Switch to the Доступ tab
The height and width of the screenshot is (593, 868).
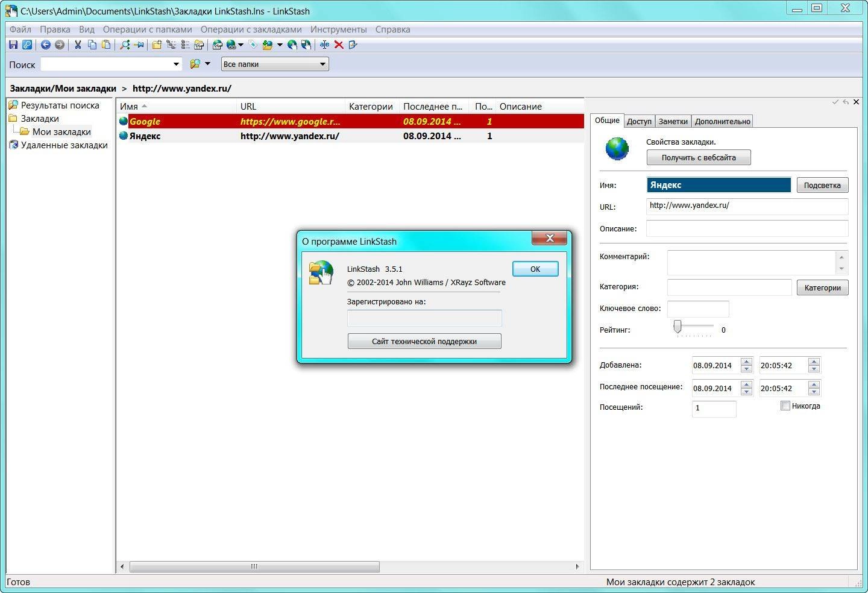tap(639, 121)
